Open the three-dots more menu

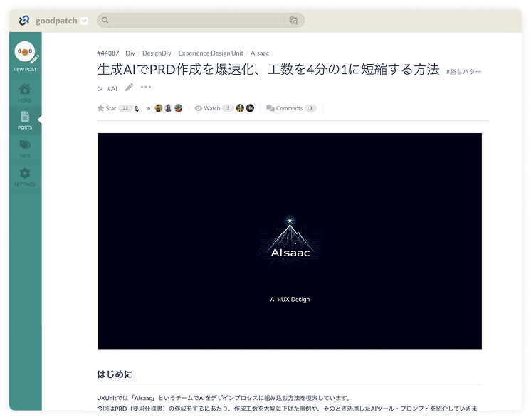[x=146, y=87]
